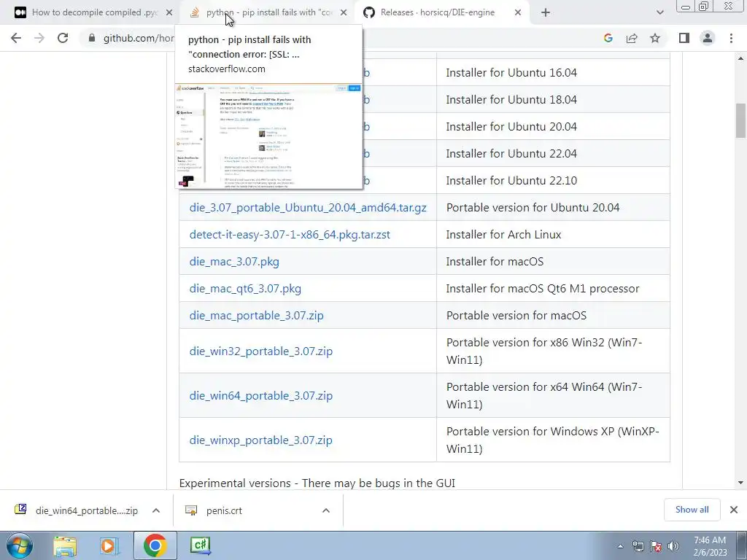Image resolution: width=747 pixels, height=560 pixels.
Task: Bookmark this page with the star icon
Action: point(655,38)
